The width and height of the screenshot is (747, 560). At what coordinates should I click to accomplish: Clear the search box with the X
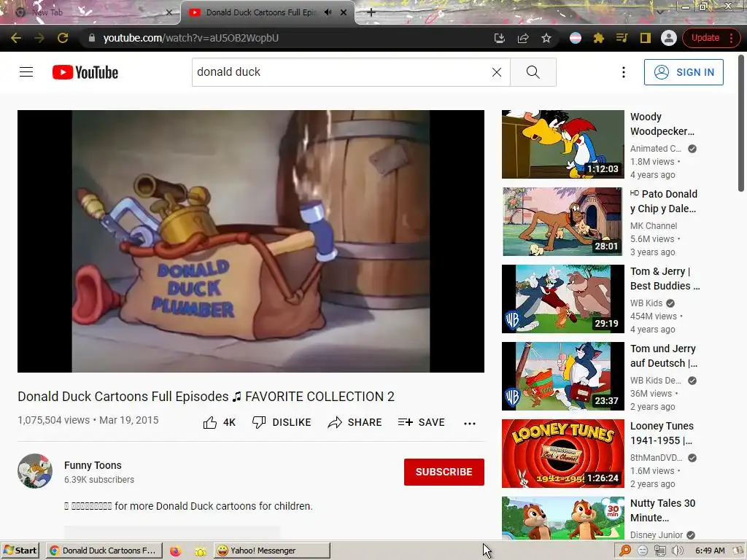click(496, 72)
